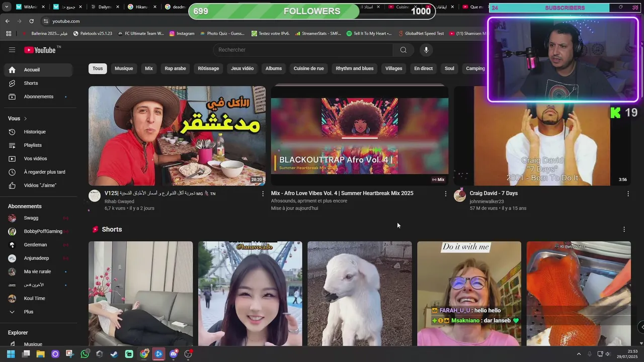Click johnniewalker23 channel avatar

[x=460, y=196]
